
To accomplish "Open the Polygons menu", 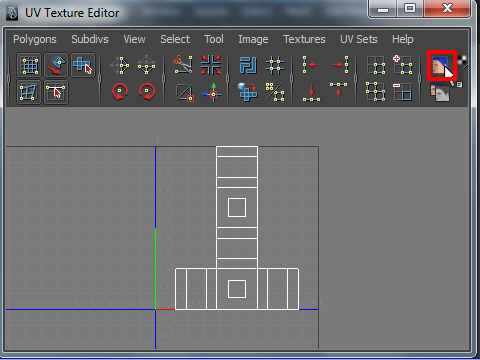I will click(x=35, y=39).
